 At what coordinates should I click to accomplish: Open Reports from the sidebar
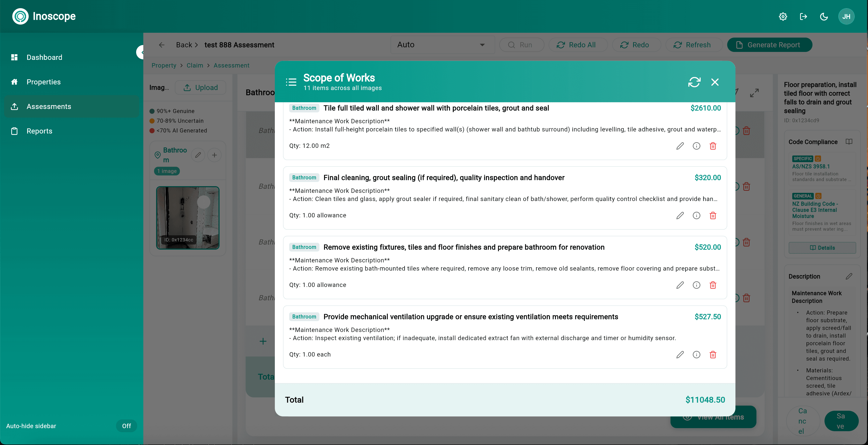39,131
